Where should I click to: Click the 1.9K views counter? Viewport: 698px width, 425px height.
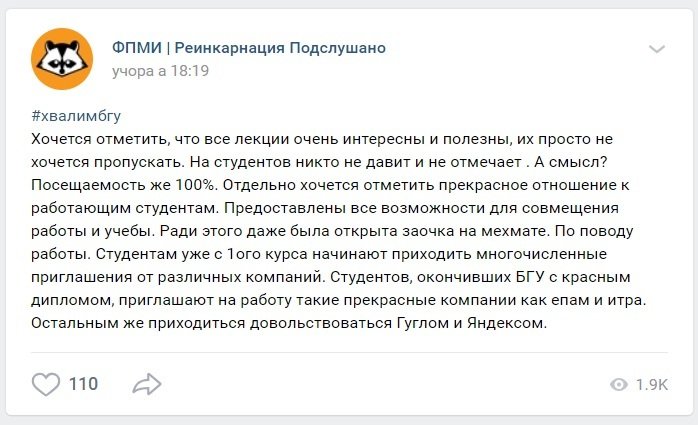[x=651, y=385]
